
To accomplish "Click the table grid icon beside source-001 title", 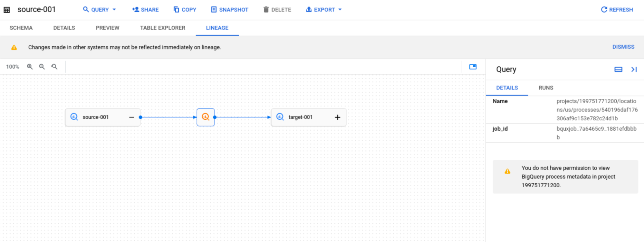I will 7,9.
